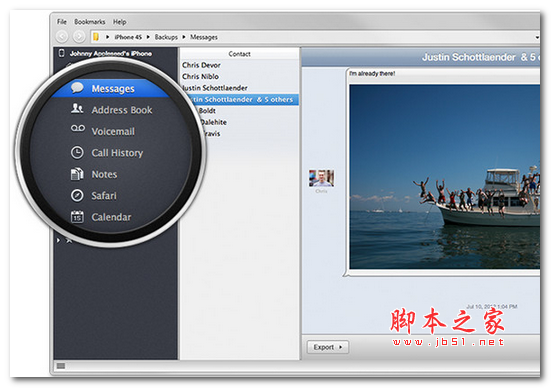Open the path bar dropdown arrow

pyautogui.click(x=537, y=37)
